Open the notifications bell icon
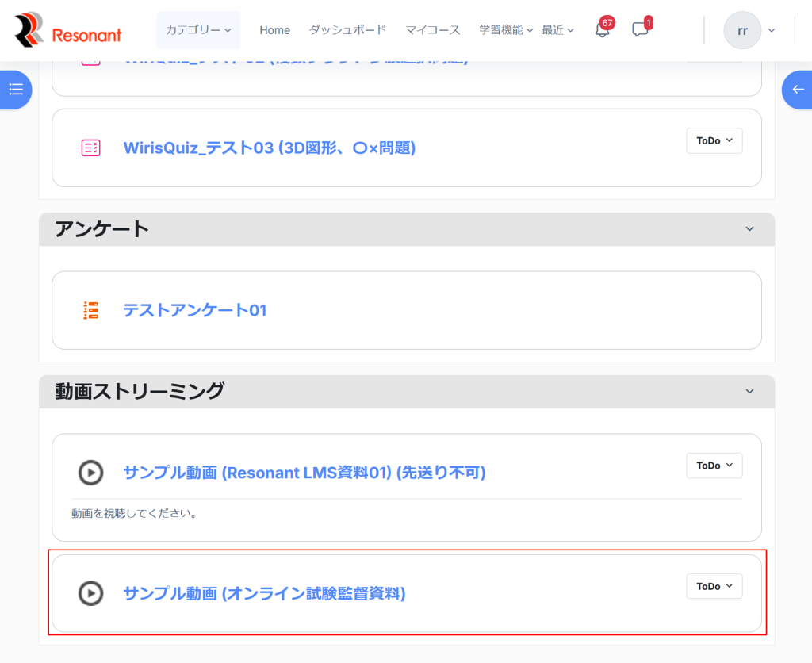 (x=602, y=30)
